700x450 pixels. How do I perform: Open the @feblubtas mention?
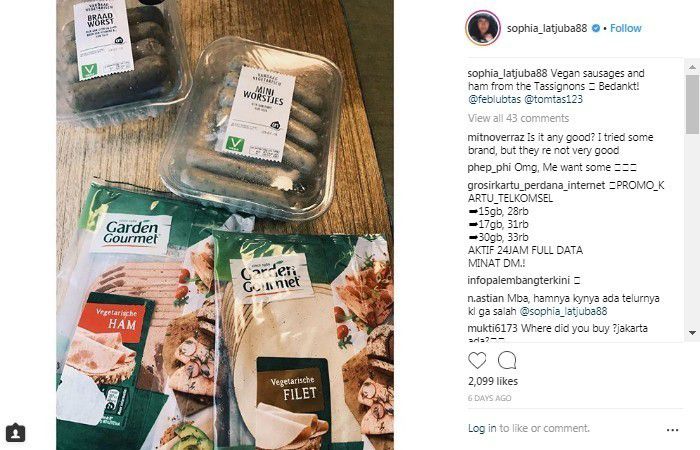click(x=494, y=99)
